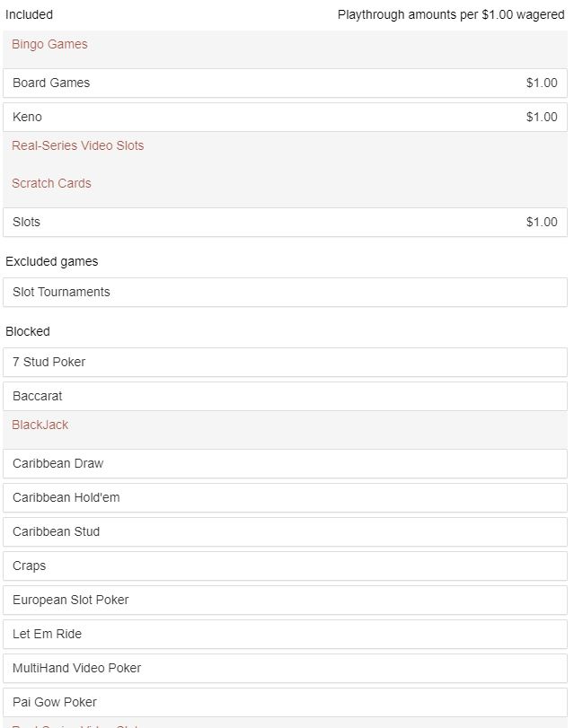Select the Slots included row
The height and width of the screenshot is (728, 574).
pos(285,222)
